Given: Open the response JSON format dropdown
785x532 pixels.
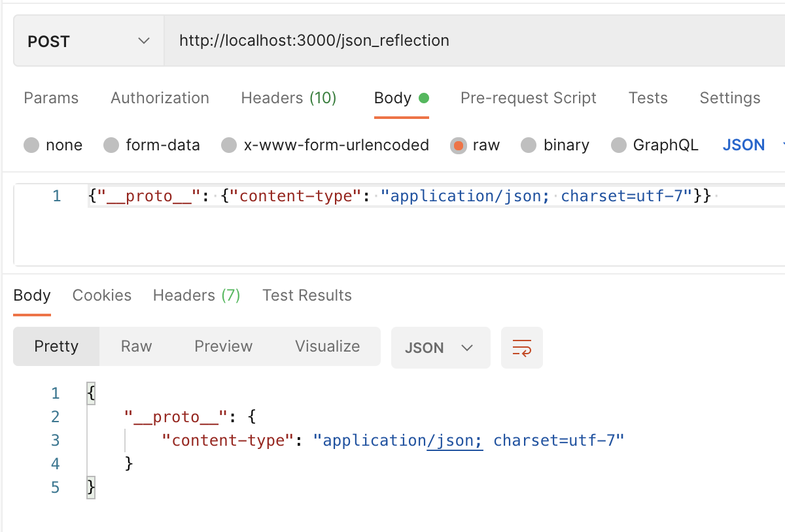Looking at the screenshot, I should click(440, 348).
